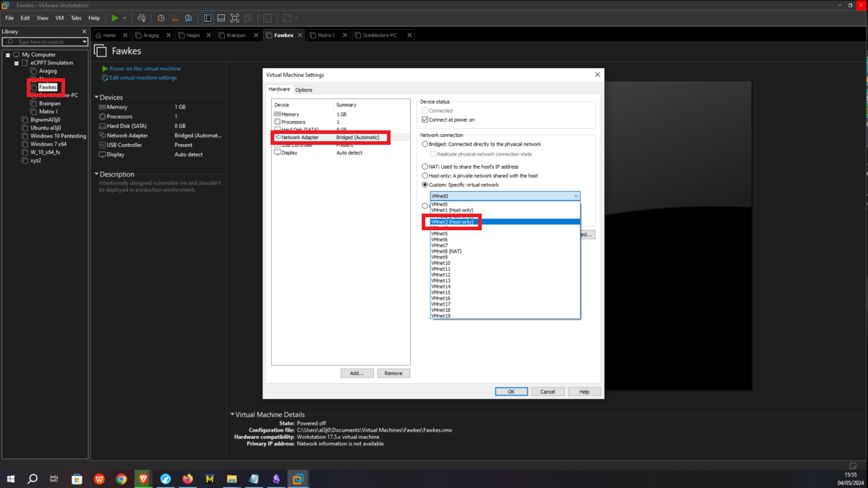Image resolution: width=868 pixels, height=488 pixels.
Task: Click Power on this virtual machine link
Action: coord(145,69)
